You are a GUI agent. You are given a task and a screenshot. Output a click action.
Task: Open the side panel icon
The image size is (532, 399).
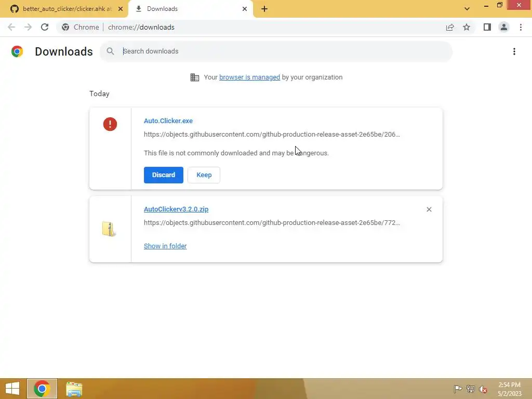(x=487, y=27)
